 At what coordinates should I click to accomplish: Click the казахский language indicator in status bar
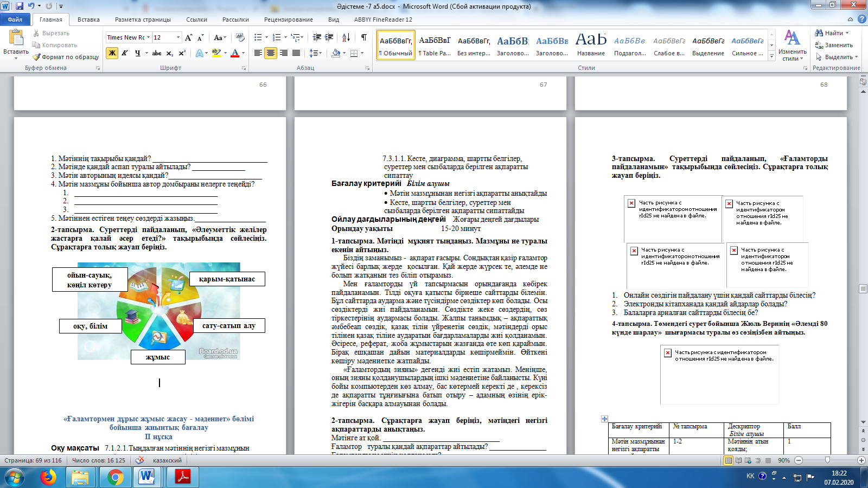pyautogui.click(x=167, y=460)
